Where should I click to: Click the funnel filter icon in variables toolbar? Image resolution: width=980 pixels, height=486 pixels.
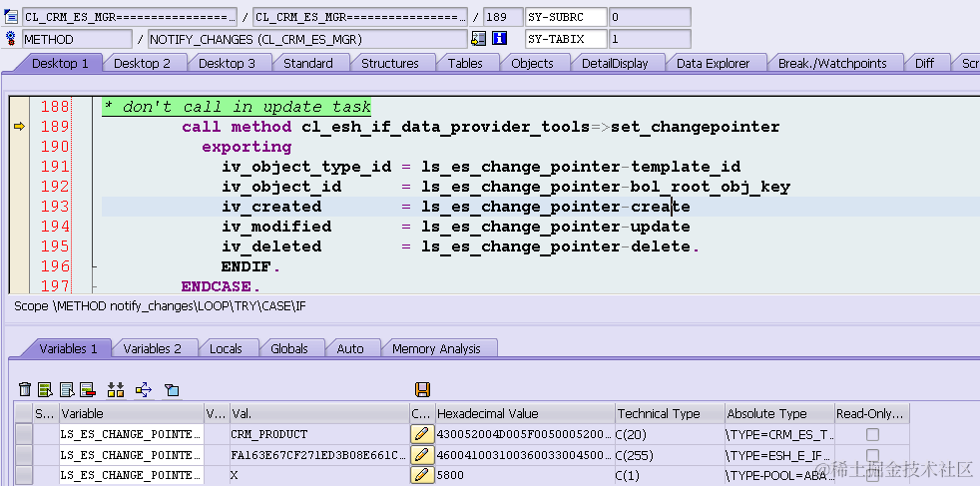pyautogui.click(x=172, y=390)
